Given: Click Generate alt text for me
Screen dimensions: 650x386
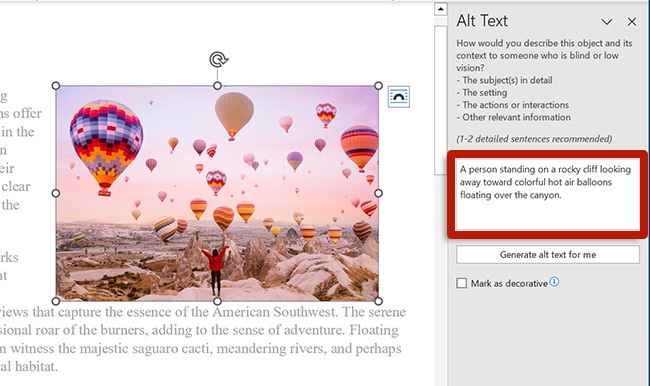Looking at the screenshot, I should click(x=548, y=255).
